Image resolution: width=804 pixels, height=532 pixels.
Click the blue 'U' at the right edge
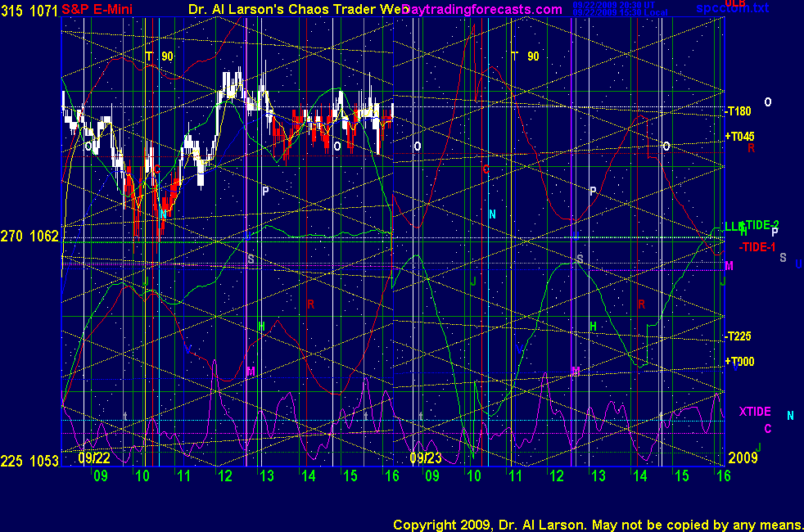tap(798, 264)
